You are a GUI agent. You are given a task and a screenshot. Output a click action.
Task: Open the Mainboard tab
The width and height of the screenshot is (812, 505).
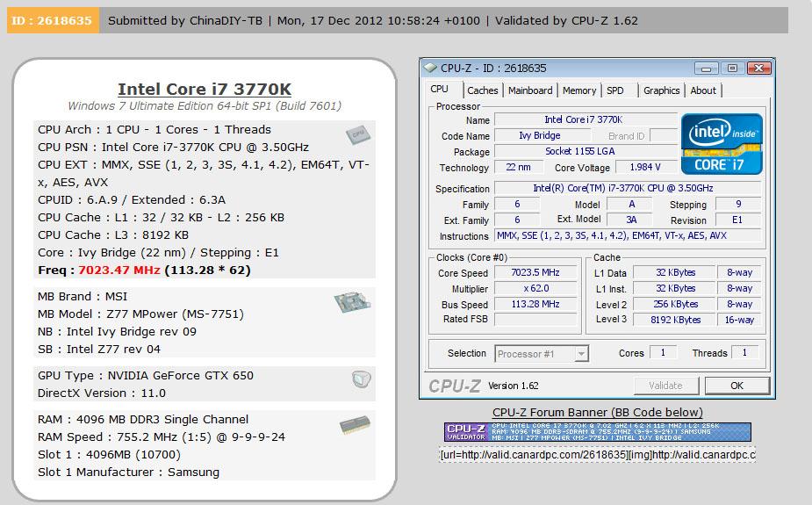[530, 90]
